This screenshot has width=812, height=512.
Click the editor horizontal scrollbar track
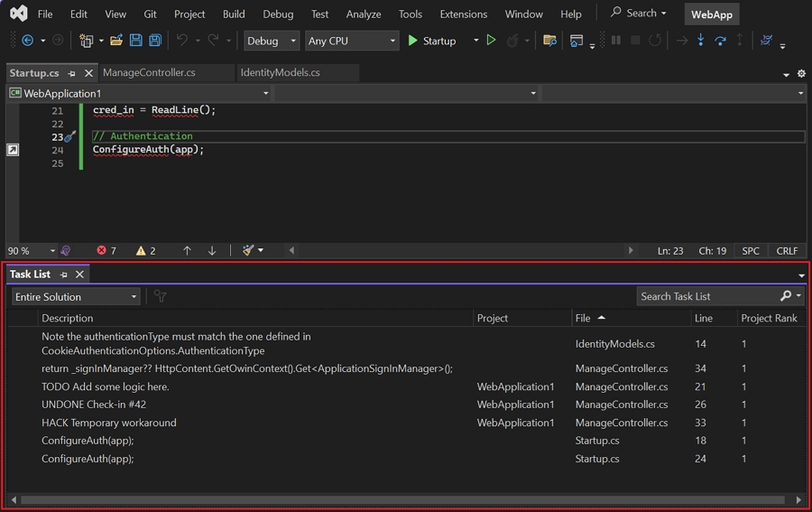pyautogui.click(x=461, y=251)
